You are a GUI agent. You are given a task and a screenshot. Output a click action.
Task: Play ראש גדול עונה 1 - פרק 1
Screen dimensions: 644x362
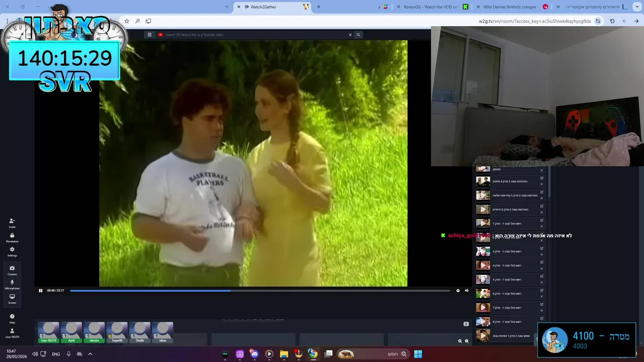483,223
